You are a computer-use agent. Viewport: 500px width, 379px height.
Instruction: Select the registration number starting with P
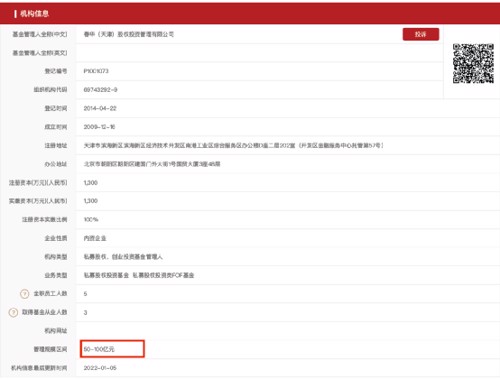pos(96,71)
